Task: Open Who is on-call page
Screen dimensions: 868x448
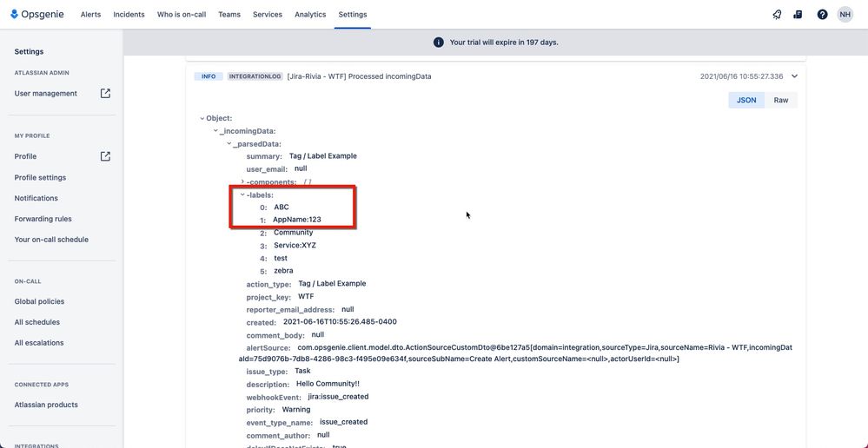Action: click(182, 15)
